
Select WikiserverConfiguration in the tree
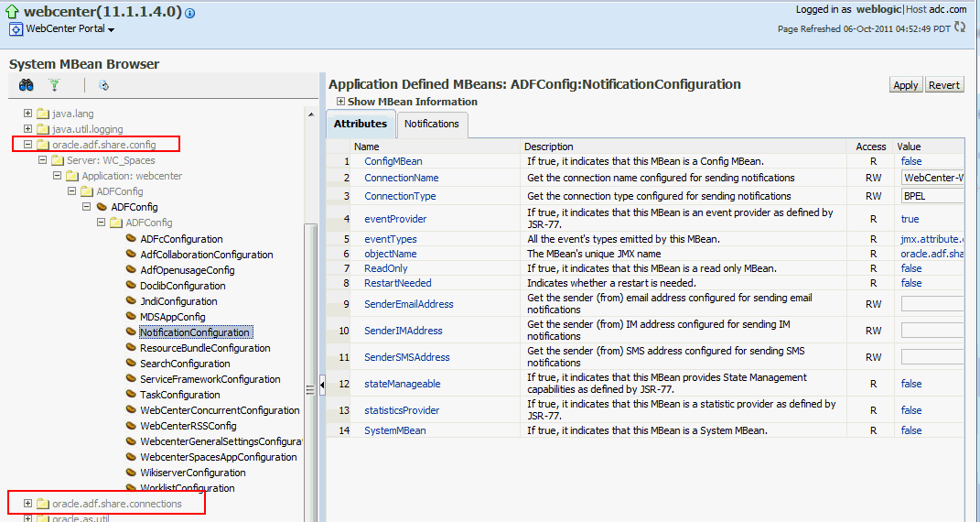click(x=192, y=473)
